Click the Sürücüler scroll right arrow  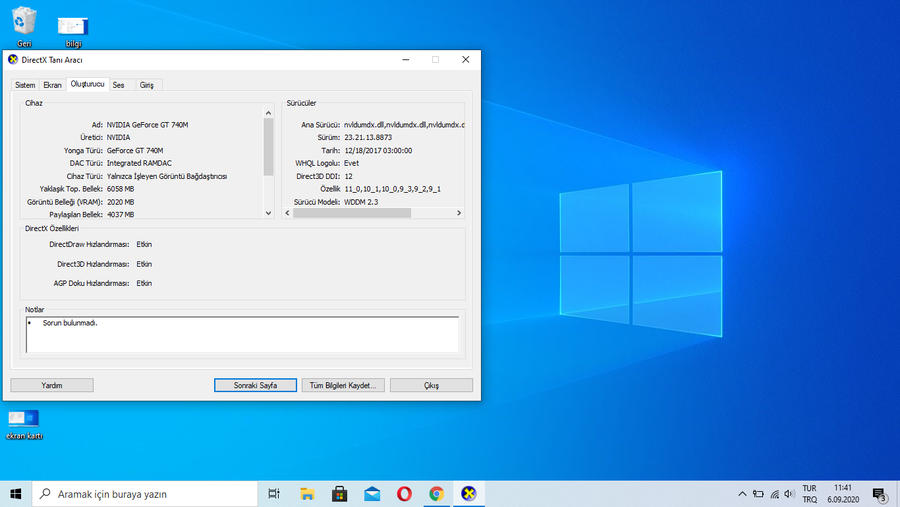(x=459, y=213)
